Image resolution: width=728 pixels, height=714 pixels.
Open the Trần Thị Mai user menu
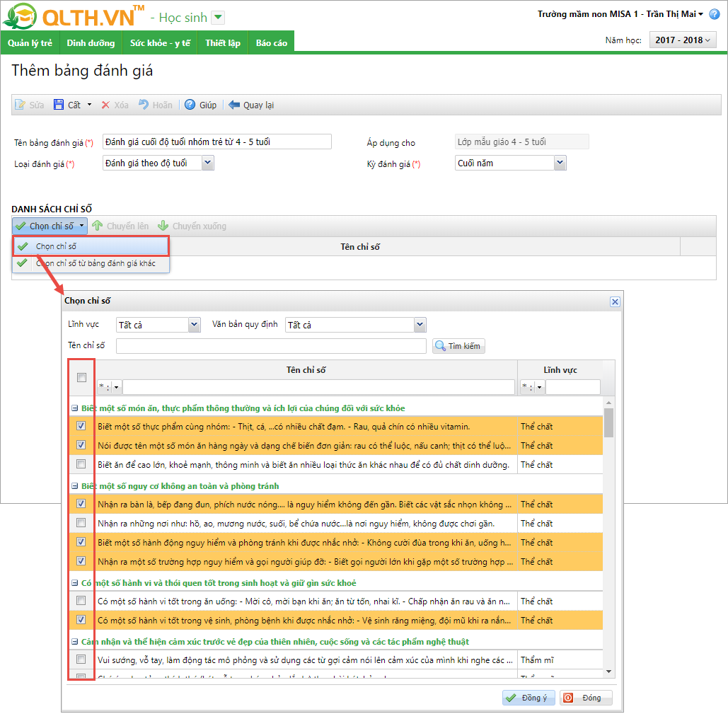click(675, 14)
